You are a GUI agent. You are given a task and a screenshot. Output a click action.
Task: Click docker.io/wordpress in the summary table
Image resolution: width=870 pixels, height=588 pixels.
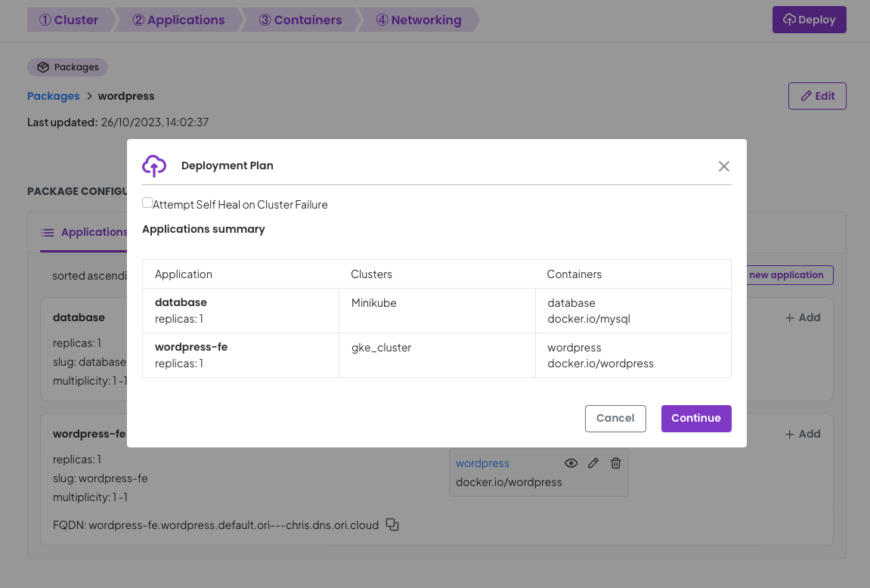600,364
